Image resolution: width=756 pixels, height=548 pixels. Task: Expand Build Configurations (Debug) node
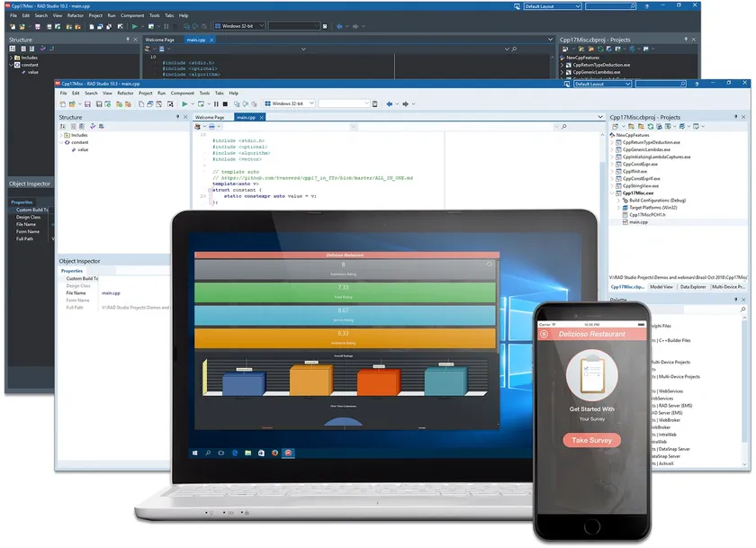coord(620,200)
